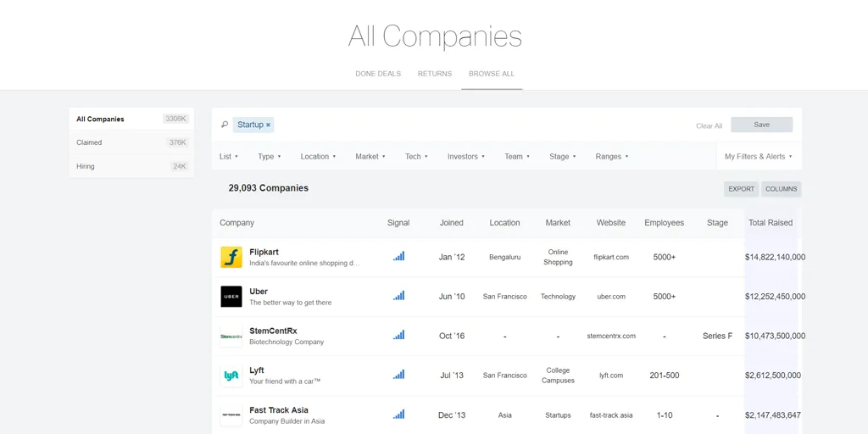Click Fast Track Asia's signal bars
The image size is (868, 434).
[x=398, y=414]
